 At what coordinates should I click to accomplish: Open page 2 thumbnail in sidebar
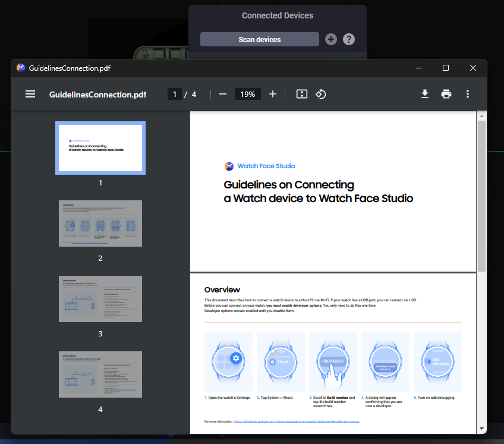tap(100, 223)
